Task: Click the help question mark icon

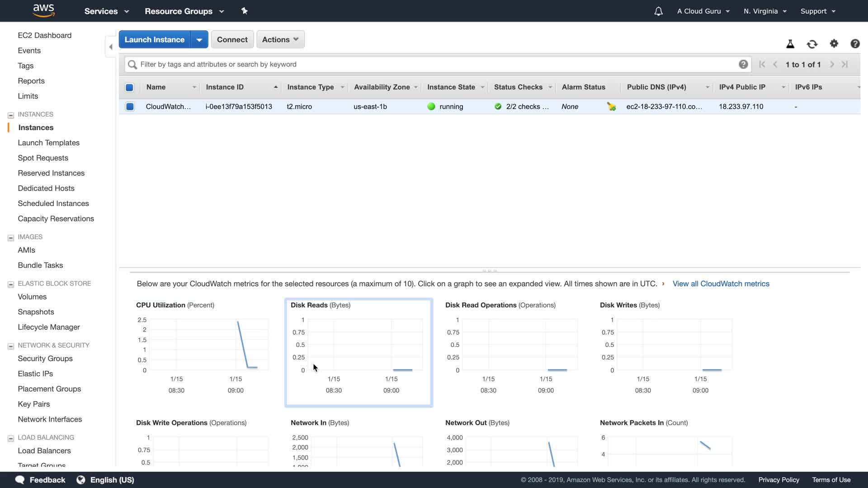Action: 855,43
